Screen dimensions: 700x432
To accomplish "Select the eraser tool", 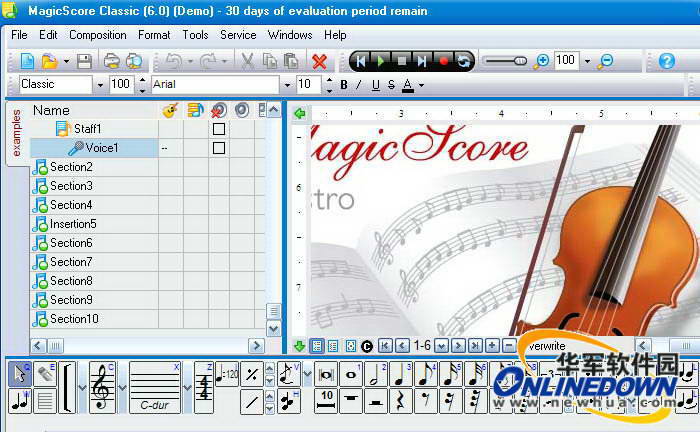I will click(x=45, y=374).
